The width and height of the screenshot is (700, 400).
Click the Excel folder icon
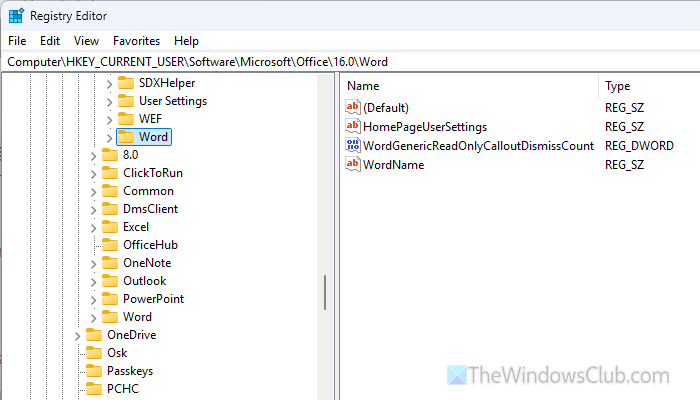pos(110,227)
